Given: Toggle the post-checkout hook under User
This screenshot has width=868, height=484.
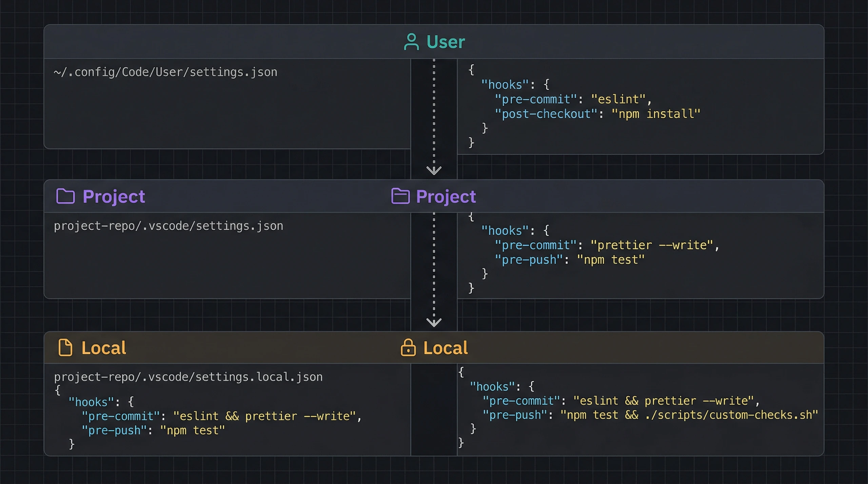Looking at the screenshot, I should pos(546,114).
